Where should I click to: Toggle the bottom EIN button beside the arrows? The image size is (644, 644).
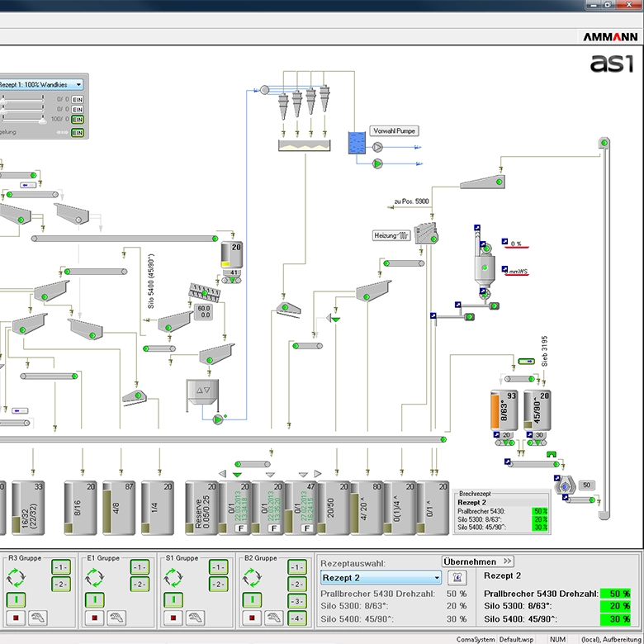click(x=78, y=132)
